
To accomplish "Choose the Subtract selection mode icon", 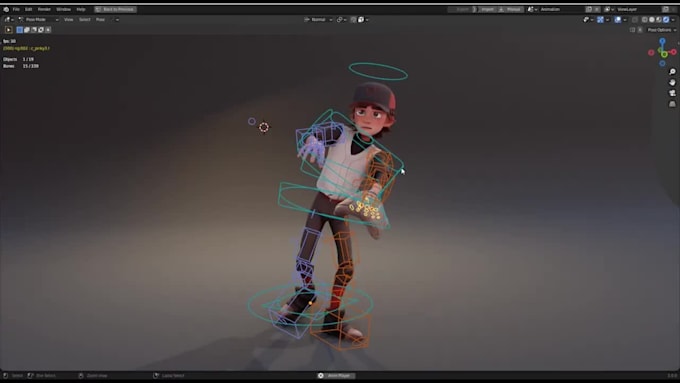I will [34, 30].
